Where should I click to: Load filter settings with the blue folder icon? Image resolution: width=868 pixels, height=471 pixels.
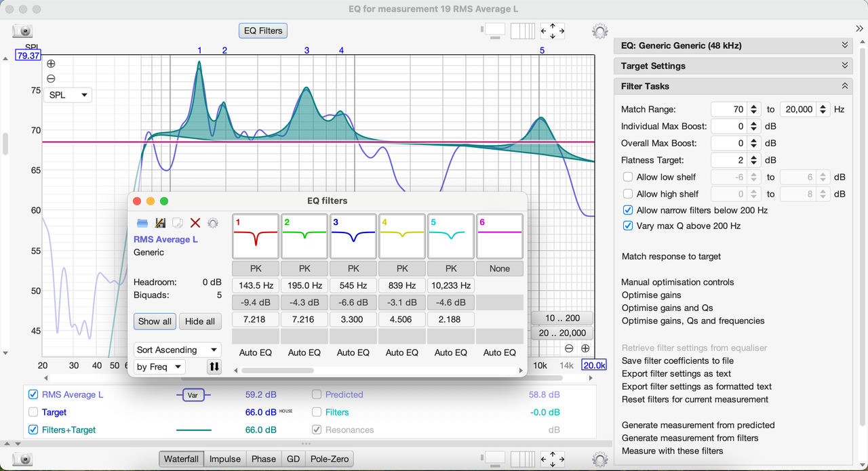point(142,223)
